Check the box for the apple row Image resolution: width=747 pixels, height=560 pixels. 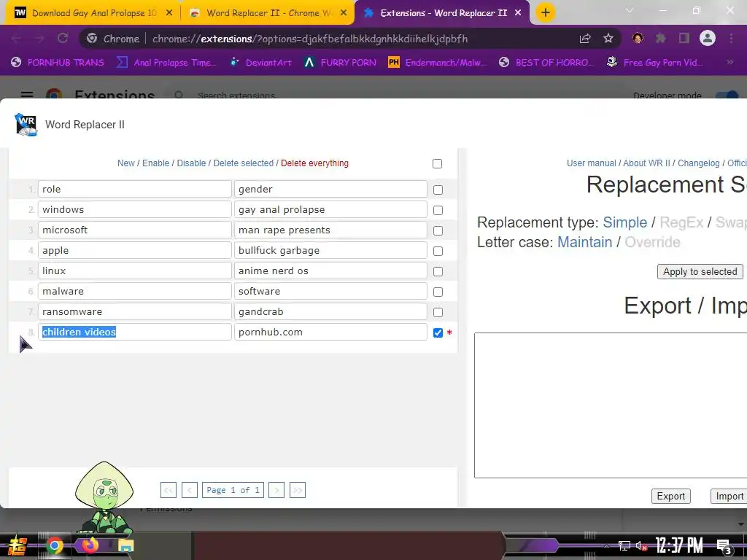438,252
